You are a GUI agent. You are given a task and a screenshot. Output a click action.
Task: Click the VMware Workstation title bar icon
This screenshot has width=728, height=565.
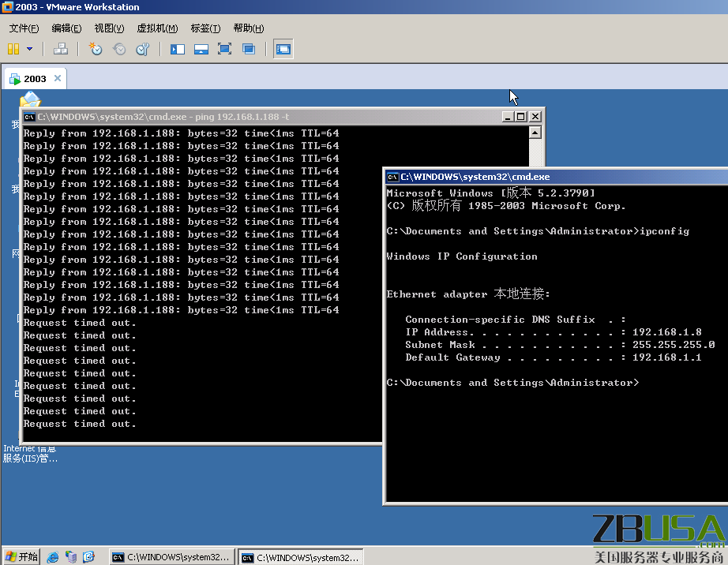[7, 7]
